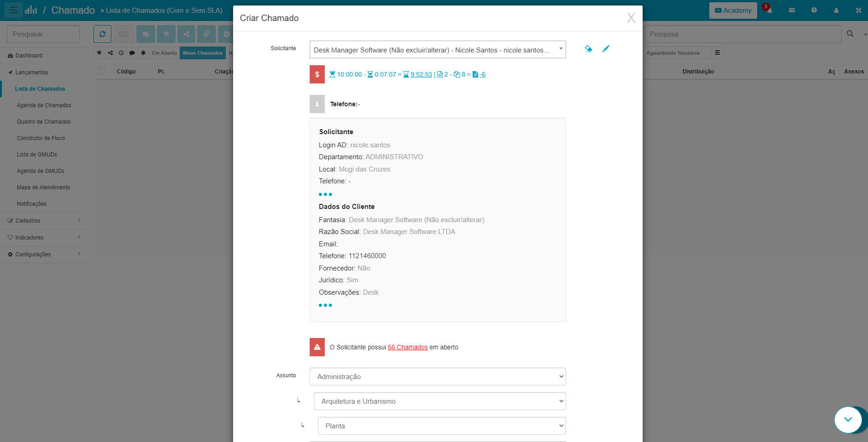Open the Arquitetura e Urbanismo dropdown
The width and height of the screenshot is (868, 442).
(x=440, y=401)
